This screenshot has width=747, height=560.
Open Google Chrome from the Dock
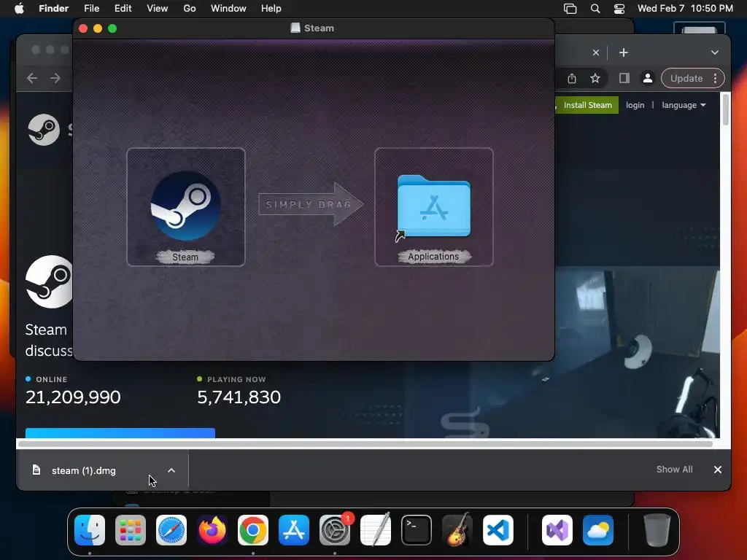[253, 530]
